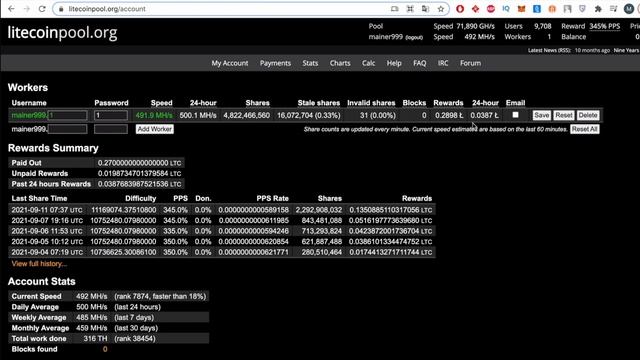The height and width of the screenshot is (360, 640).
Task: Click the worker name field containing 1
Action: point(67,116)
